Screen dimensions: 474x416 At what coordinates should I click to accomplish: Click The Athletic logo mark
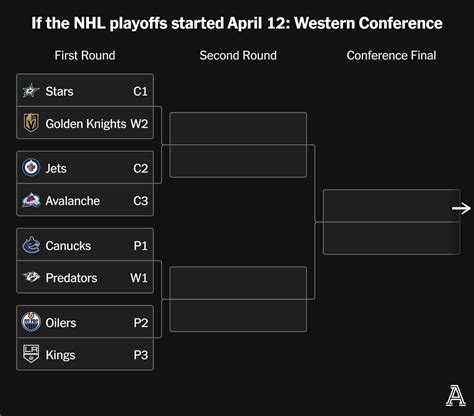[456, 396]
